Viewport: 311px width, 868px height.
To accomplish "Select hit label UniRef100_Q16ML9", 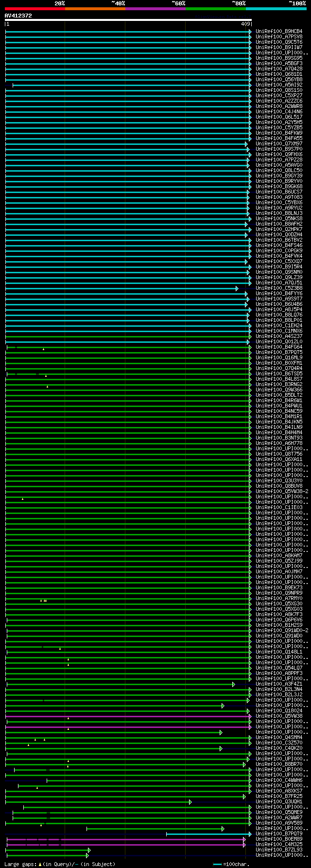I will pos(279,358).
